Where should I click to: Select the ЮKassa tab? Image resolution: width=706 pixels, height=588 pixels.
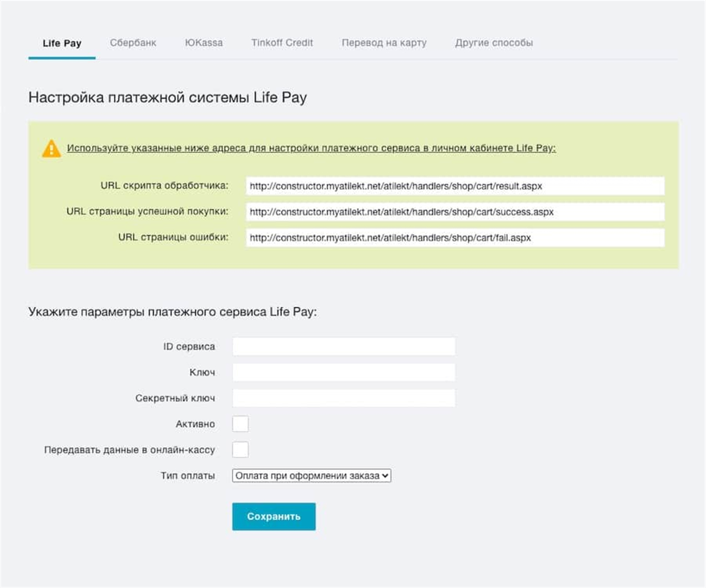tap(204, 43)
